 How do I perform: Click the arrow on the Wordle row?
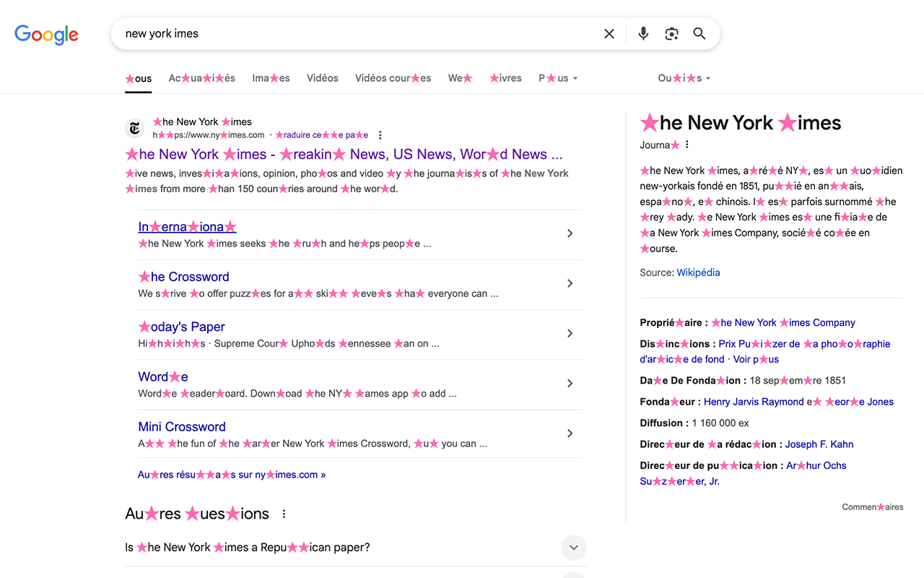(570, 383)
